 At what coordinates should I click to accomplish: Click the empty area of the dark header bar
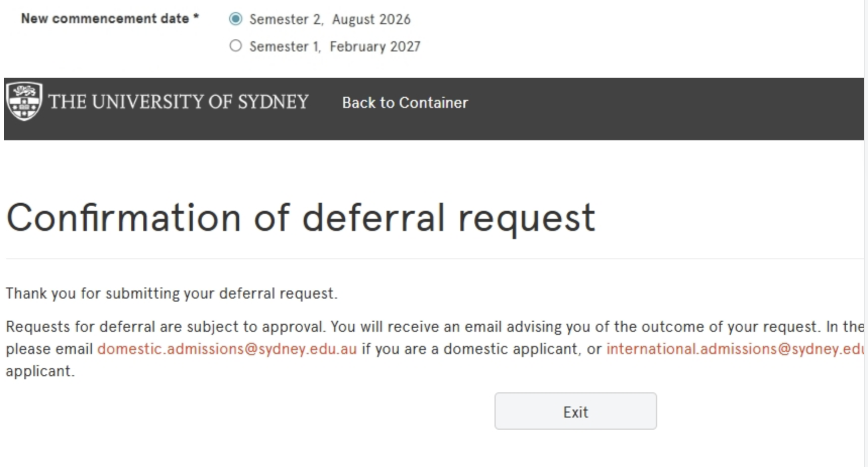(656, 108)
